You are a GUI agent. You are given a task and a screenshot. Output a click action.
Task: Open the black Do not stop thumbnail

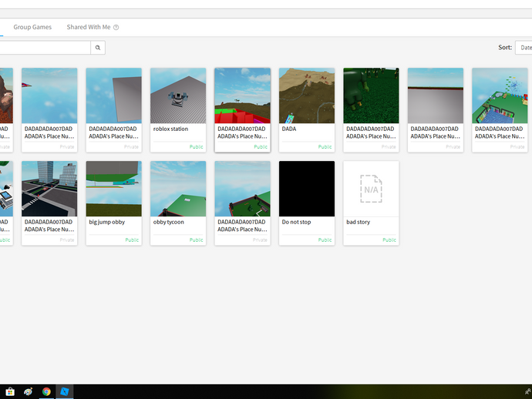307,189
